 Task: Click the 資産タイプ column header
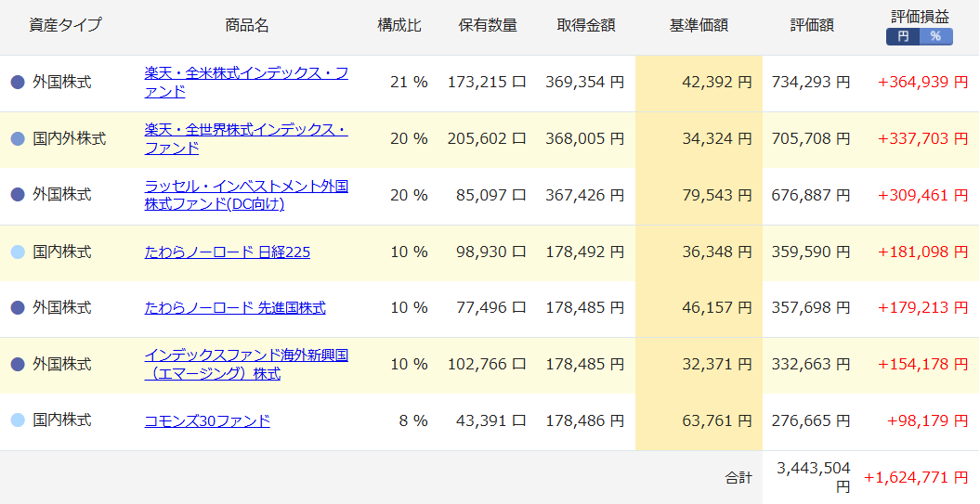[x=65, y=26]
